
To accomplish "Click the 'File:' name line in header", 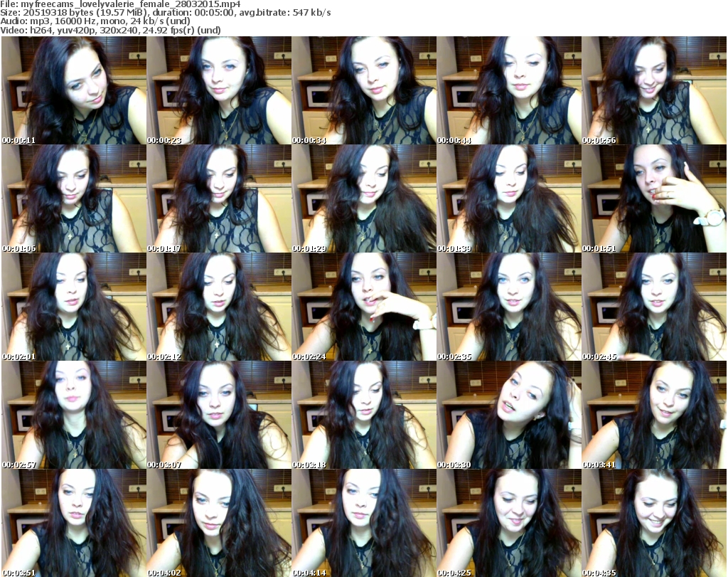I will (x=120, y=4).
